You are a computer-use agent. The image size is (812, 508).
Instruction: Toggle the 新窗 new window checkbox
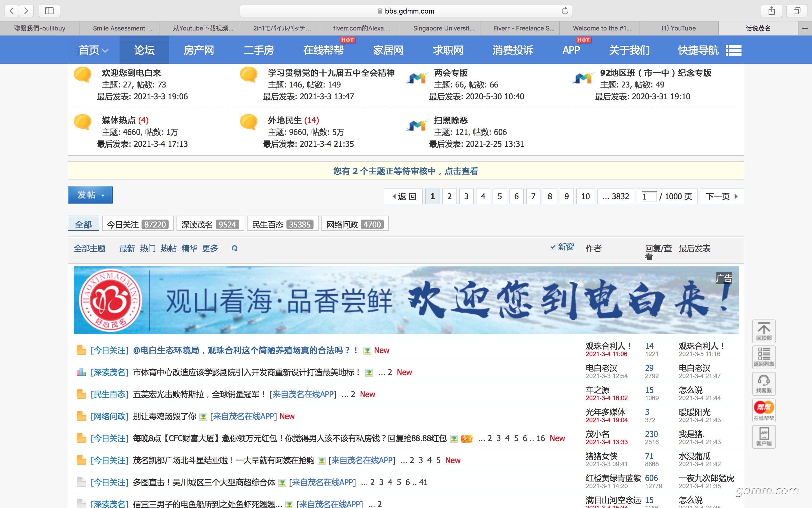click(x=553, y=247)
